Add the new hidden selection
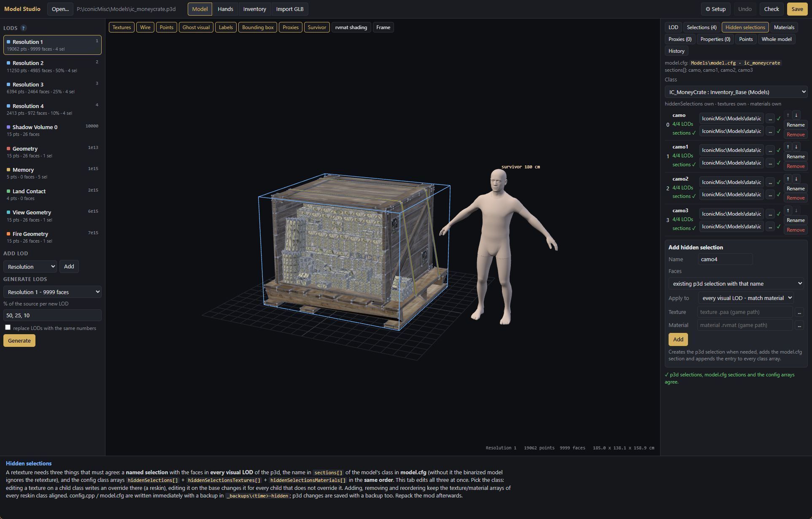The image size is (812, 519). coord(678,340)
